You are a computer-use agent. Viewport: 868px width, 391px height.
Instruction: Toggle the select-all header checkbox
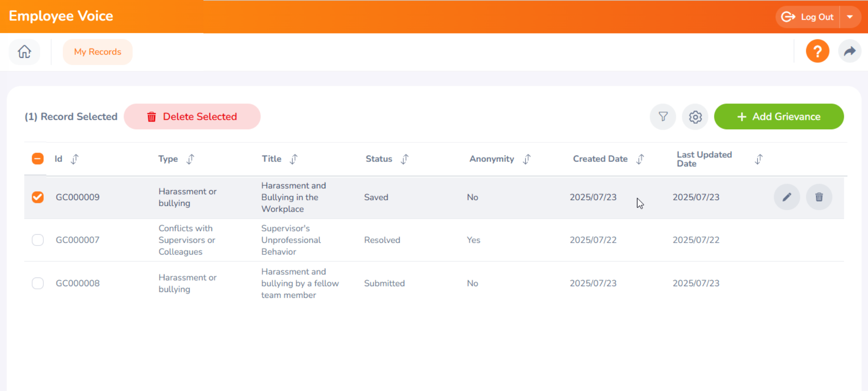coord(38,159)
